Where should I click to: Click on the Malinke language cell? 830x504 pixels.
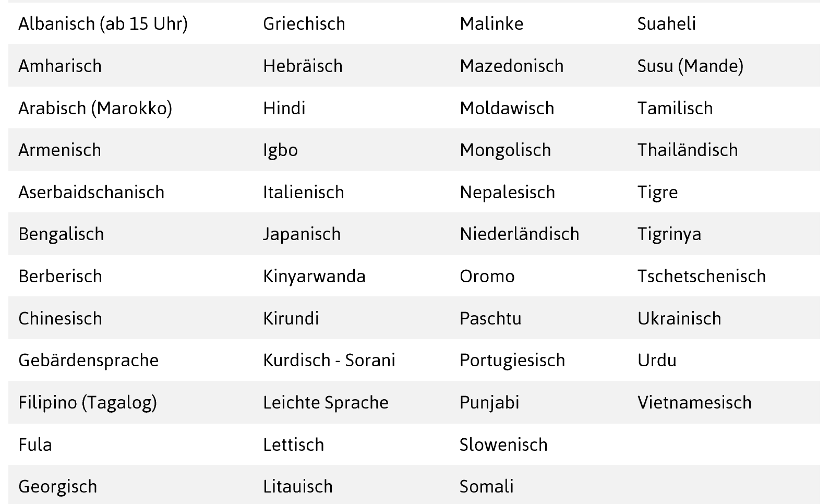click(491, 24)
